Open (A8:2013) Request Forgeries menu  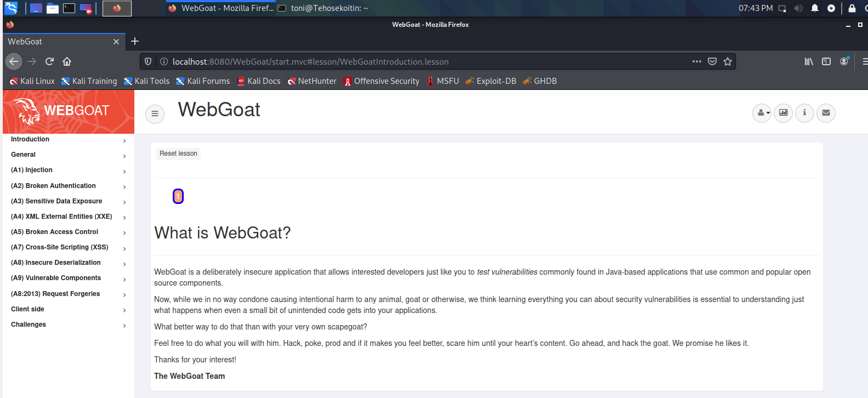tap(69, 294)
